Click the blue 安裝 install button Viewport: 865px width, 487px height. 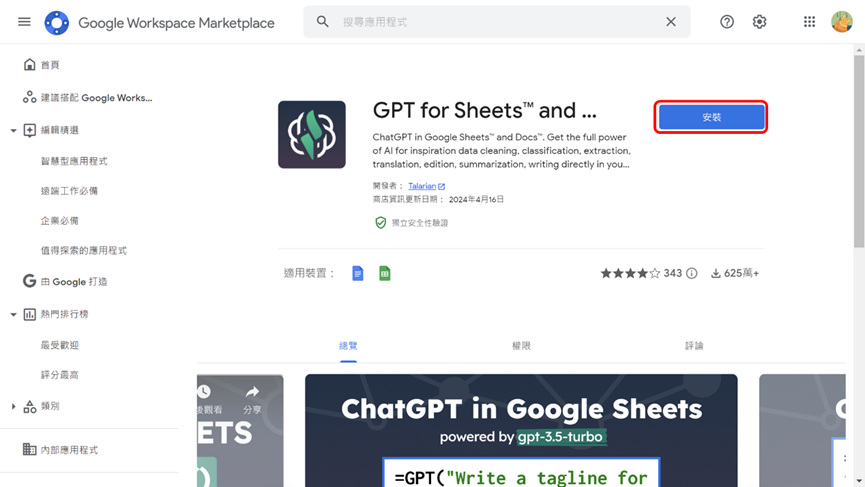click(711, 117)
